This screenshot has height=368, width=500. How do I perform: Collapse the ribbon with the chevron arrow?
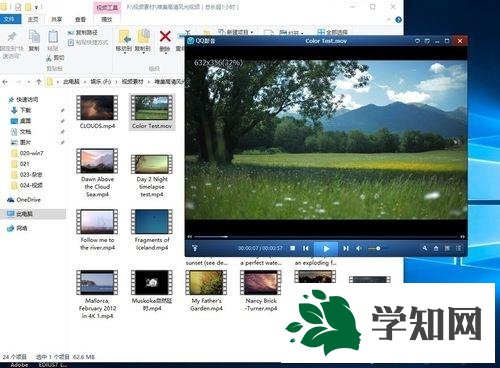coord(389,20)
